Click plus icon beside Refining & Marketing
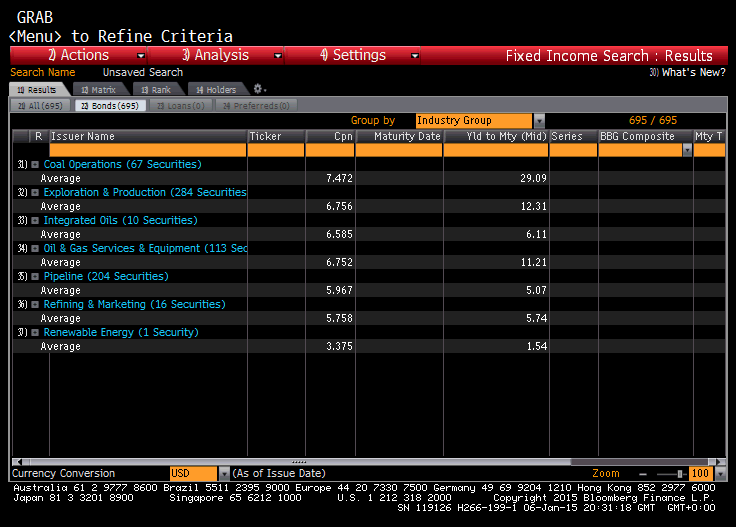This screenshot has height=527, width=736. 36,304
